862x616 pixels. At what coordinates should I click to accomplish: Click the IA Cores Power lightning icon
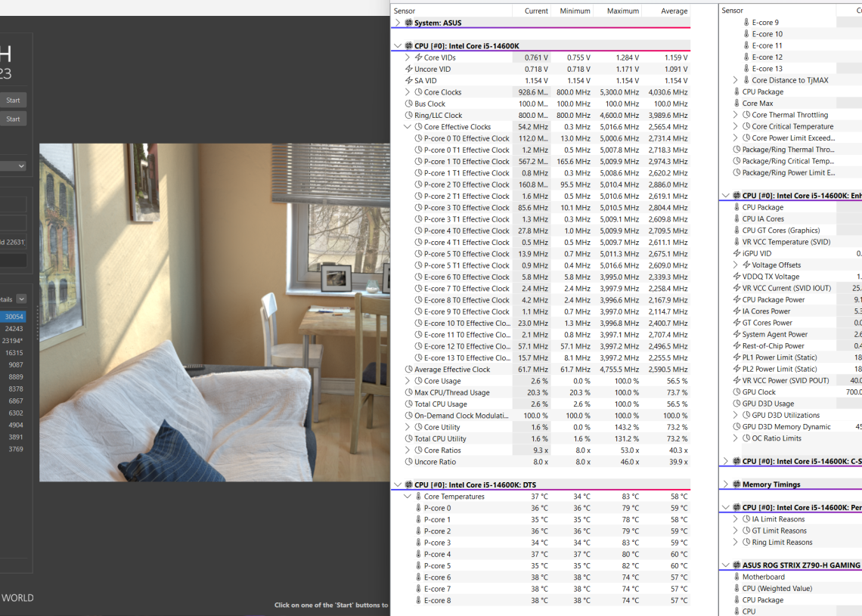pyautogui.click(x=736, y=311)
